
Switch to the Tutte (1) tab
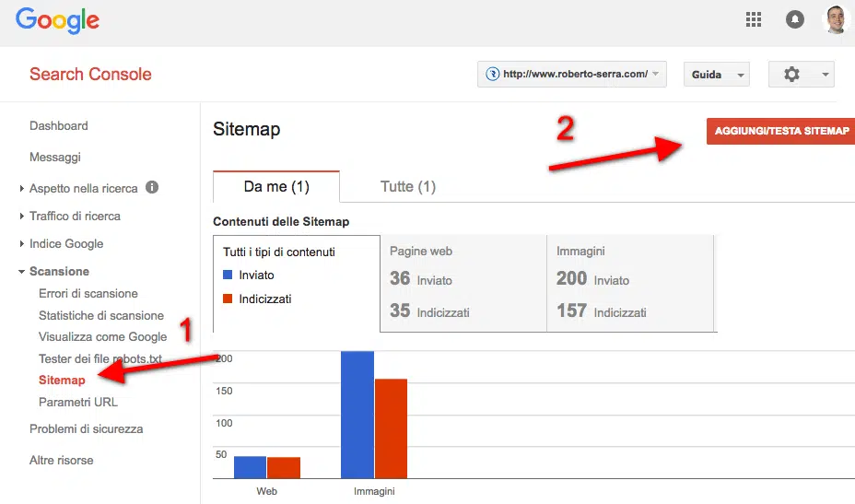pyautogui.click(x=408, y=186)
